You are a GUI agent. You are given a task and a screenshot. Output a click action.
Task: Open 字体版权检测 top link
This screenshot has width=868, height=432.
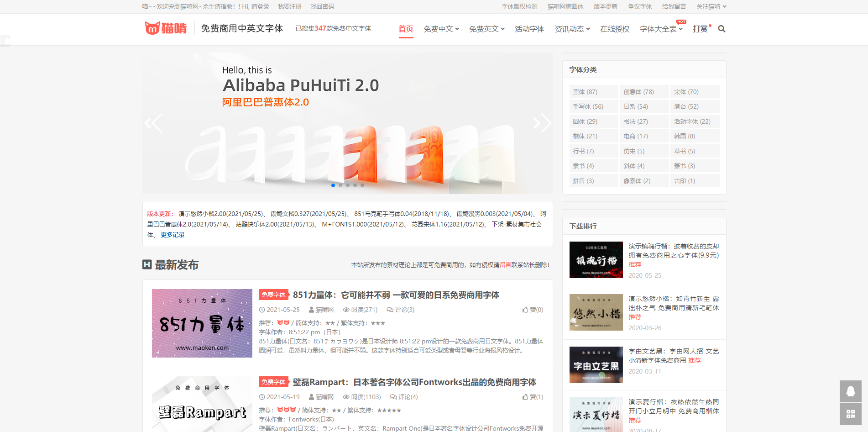(x=519, y=6)
